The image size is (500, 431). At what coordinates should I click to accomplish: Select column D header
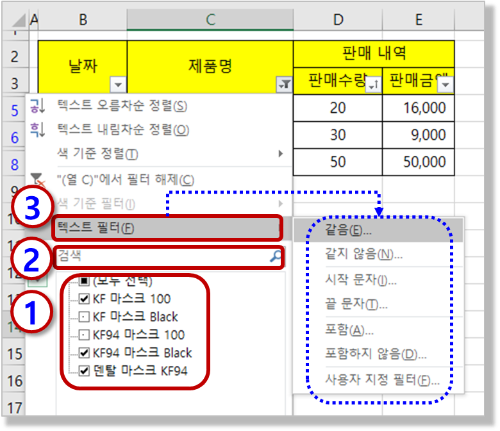point(338,20)
